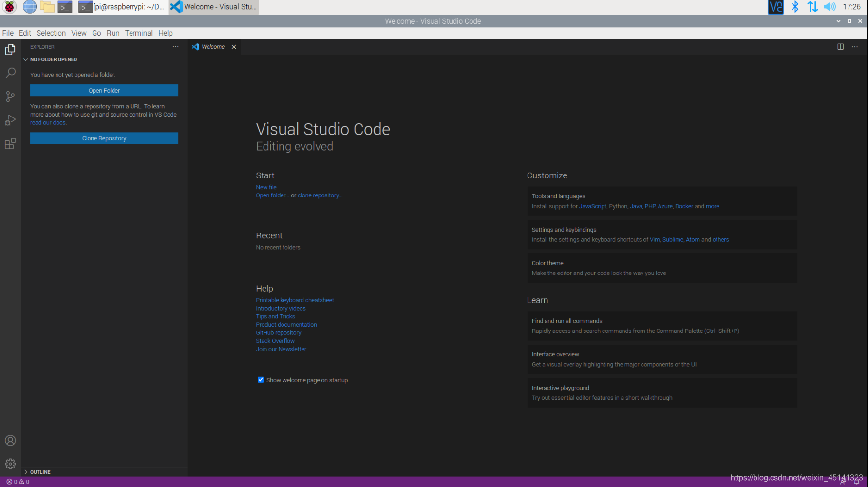Follow the read our docs link
The image size is (868, 487).
pyautogui.click(x=48, y=123)
